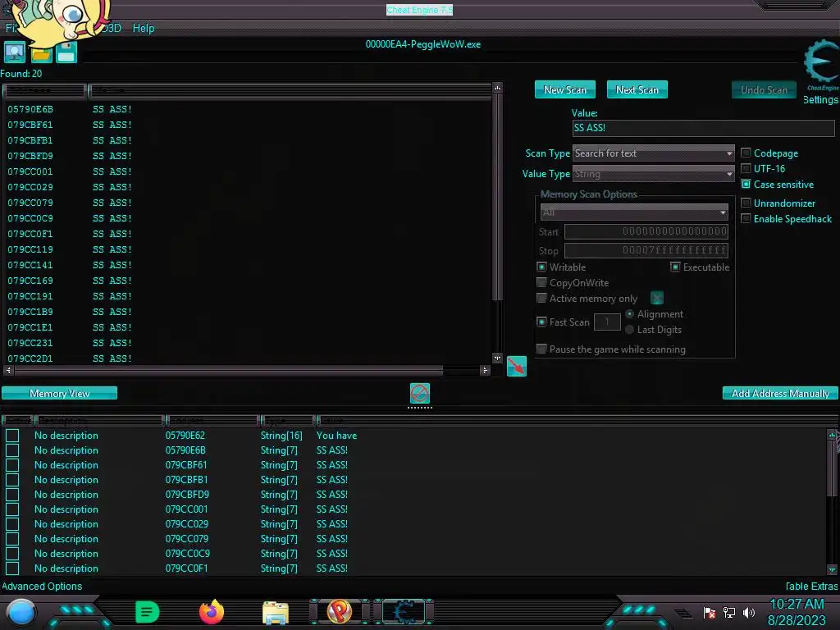Tick the checkbox for address list entry 079CBF61
Image resolution: width=840 pixels, height=630 pixels.
[x=12, y=465]
